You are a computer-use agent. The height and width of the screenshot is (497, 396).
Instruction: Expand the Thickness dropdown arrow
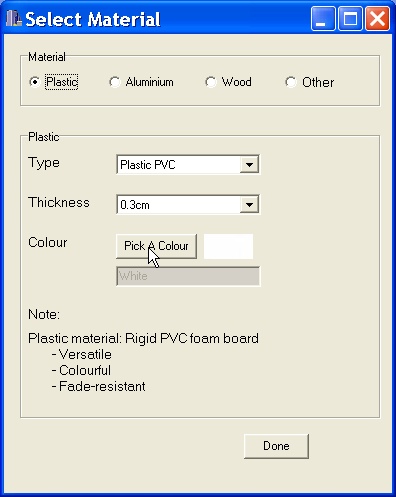pos(249,205)
